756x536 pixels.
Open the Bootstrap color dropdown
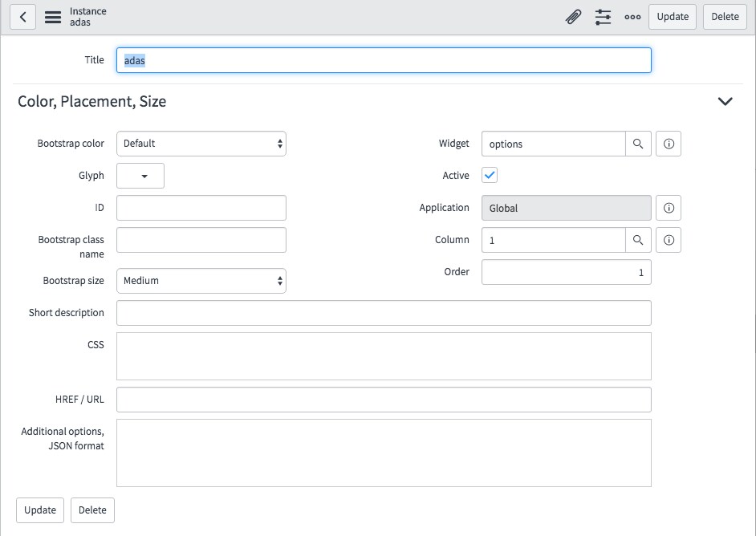coord(201,144)
